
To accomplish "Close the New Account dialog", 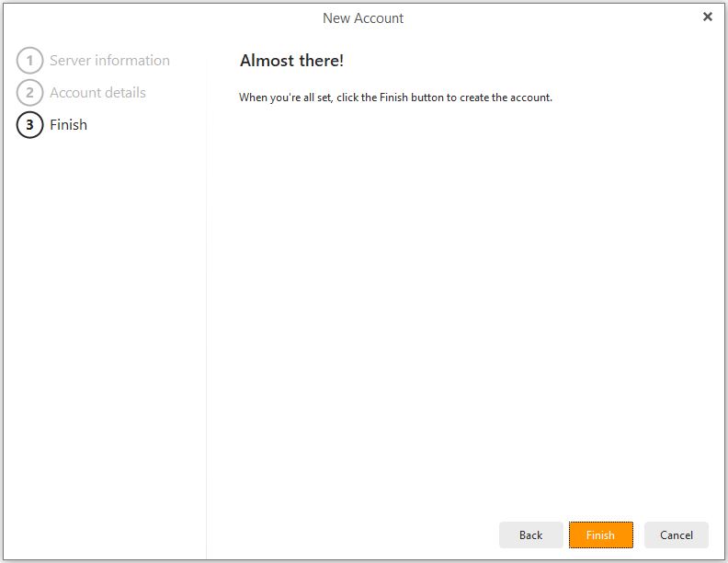I will [x=707, y=17].
